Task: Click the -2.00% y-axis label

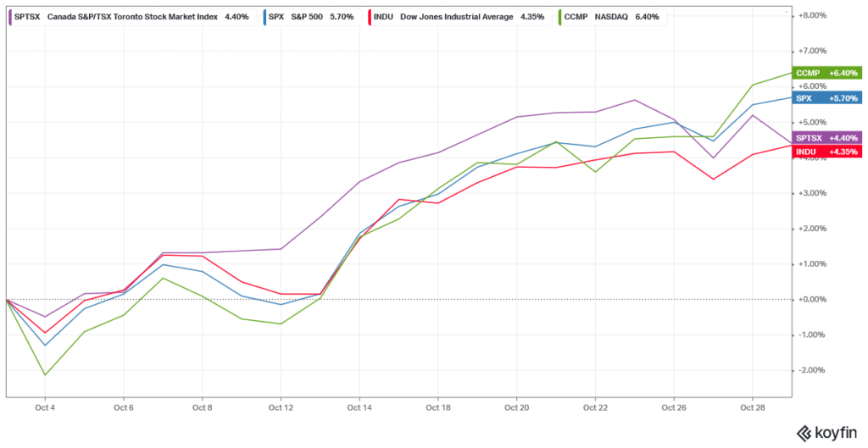Action: coord(813,370)
